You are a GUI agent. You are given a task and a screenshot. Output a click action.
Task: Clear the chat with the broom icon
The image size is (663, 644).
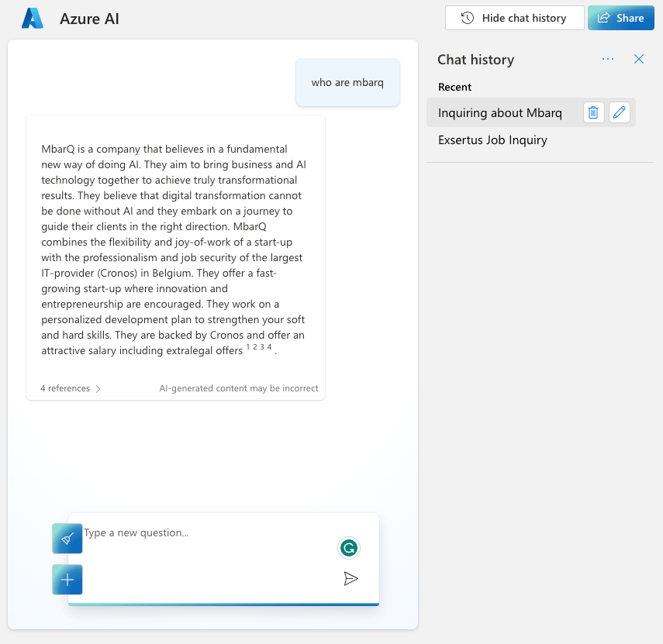67,539
